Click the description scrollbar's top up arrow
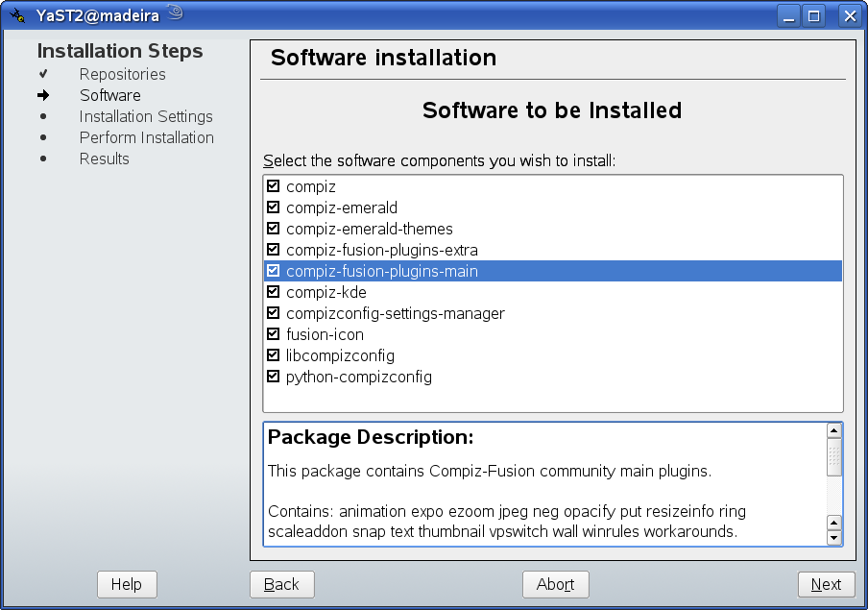The height and width of the screenshot is (610, 868). (x=833, y=431)
